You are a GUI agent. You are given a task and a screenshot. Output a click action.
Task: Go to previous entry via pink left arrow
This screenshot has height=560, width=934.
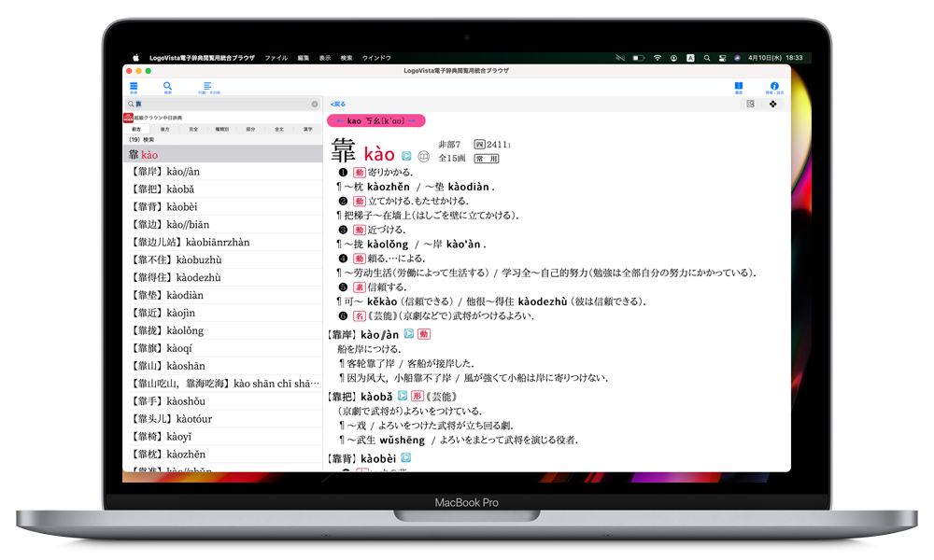(338, 121)
